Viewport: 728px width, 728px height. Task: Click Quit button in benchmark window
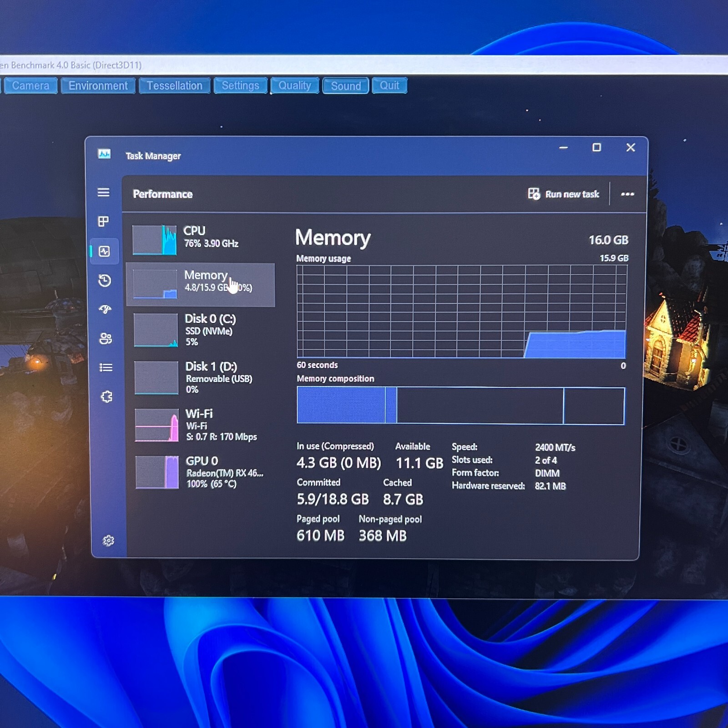(389, 86)
